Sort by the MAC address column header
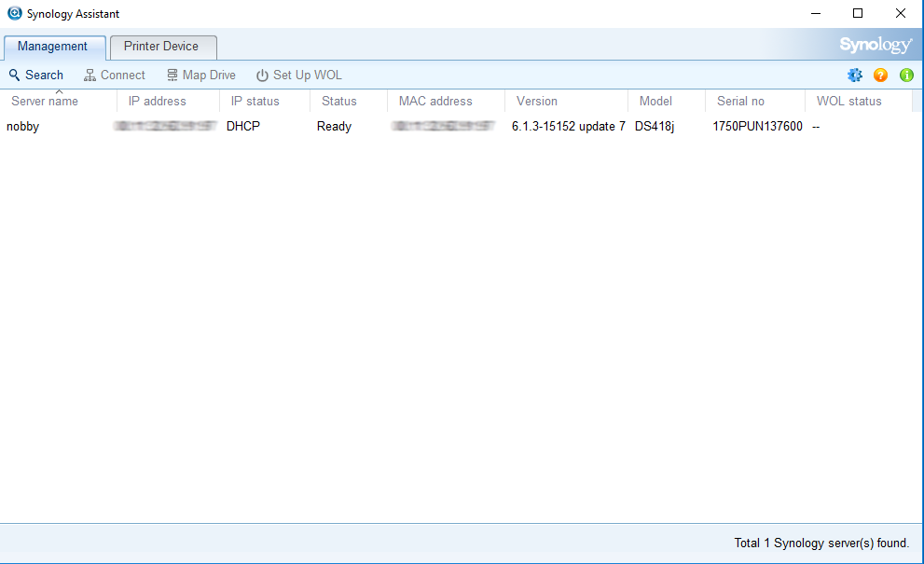Screen dimensions: 924x564 [446, 101]
